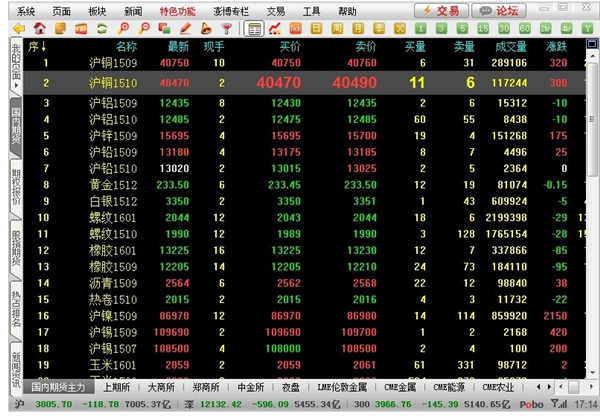Viewport: 600px width, 416px height.
Task: Switch to the LME伦敦金属 tab
Action: 342,387
